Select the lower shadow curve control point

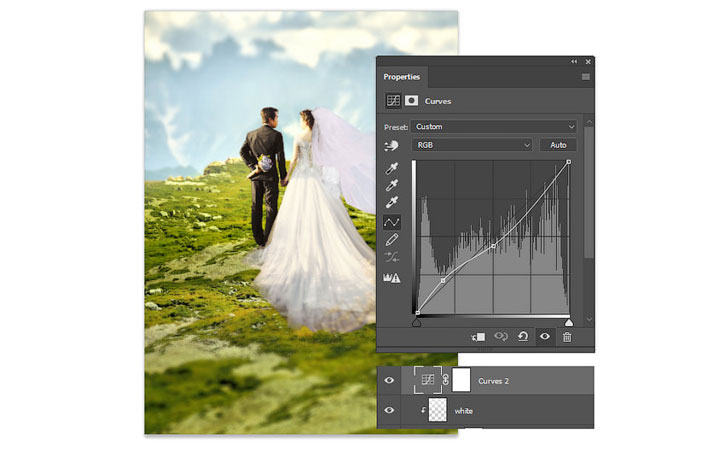(443, 281)
